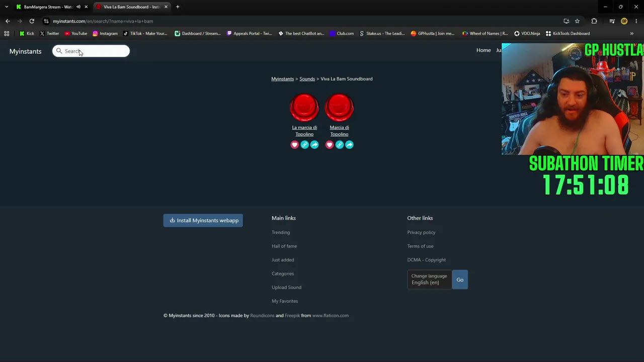This screenshot has height=362, width=644.
Task: Open YouTube bookmark
Action: tap(76, 34)
